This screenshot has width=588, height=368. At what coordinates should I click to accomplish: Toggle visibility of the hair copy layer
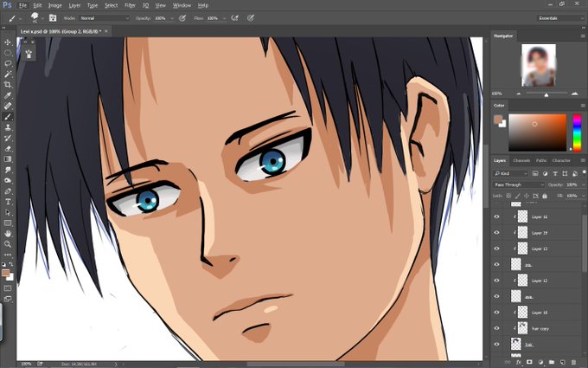click(497, 328)
